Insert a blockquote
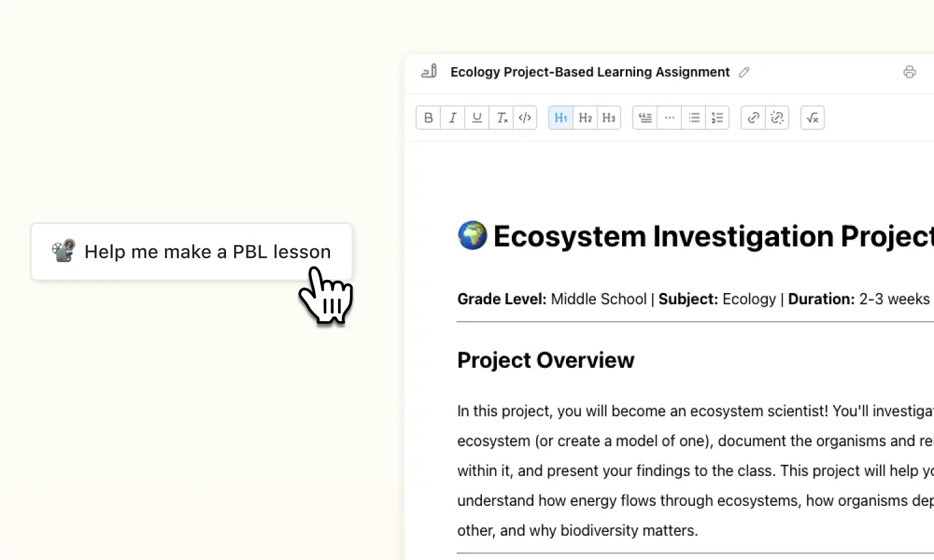The height and width of the screenshot is (560, 934). point(644,118)
